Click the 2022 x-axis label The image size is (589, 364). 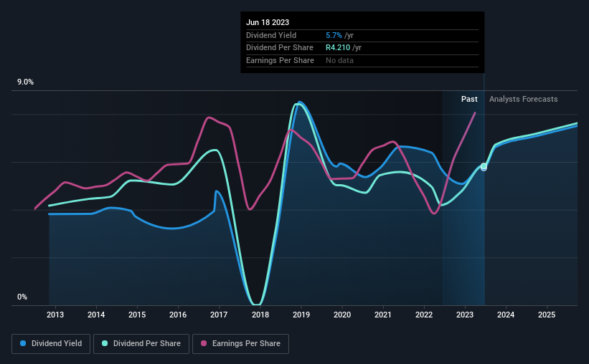point(424,315)
